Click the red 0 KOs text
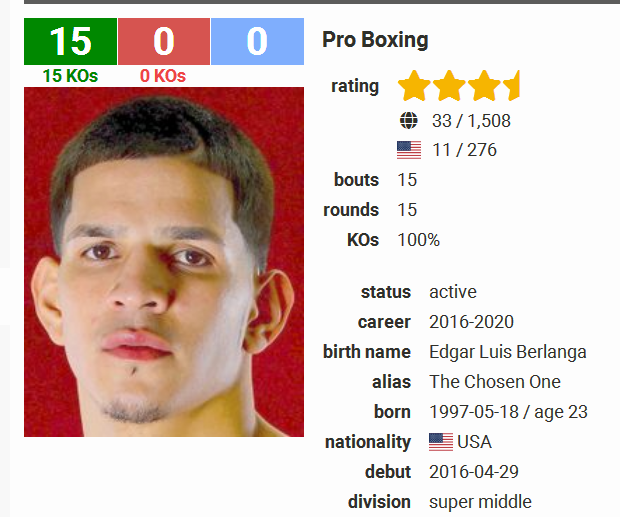The width and height of the screenshot is (620, 517). 163,75
